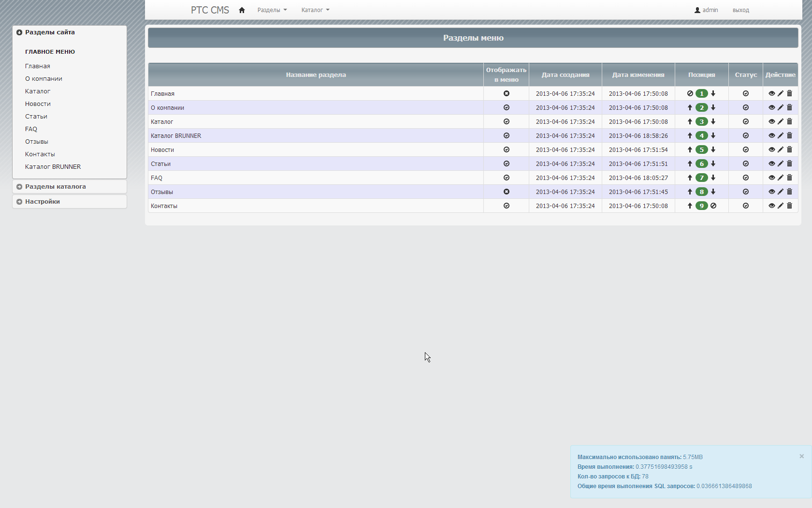The width and height of the screenshot is (812, 508).
Task: Edit the О компании section
Action: [x=781, y=107]
